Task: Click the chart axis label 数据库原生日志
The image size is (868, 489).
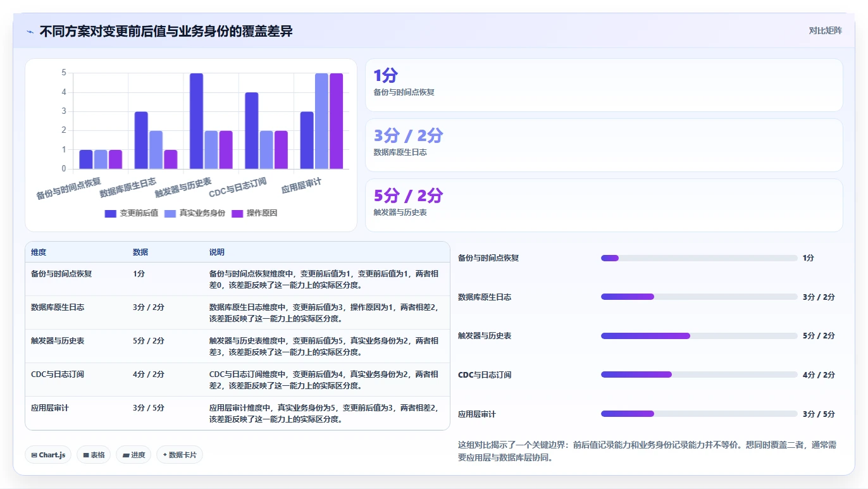Action: [128, 188]
